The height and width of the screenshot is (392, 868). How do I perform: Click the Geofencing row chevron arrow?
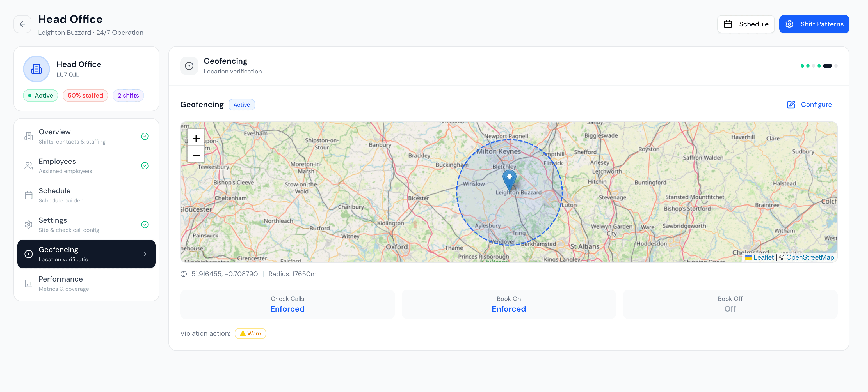pos(145,254)
